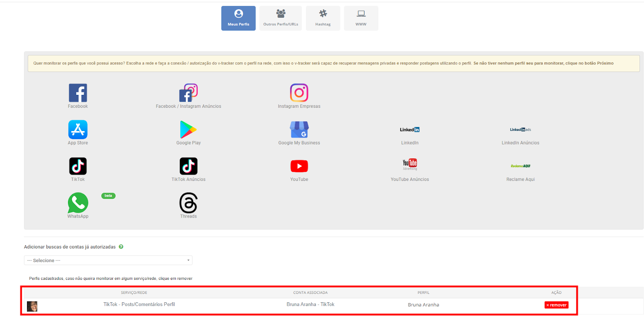Image resolution: width=644 pixels, height=316 pixels.
Task: Click the PERFIL column header
Action: pos(423,293)
